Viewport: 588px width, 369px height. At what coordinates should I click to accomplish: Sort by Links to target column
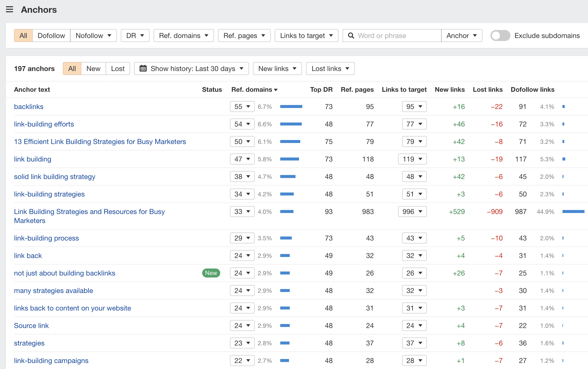pos(404,89)
